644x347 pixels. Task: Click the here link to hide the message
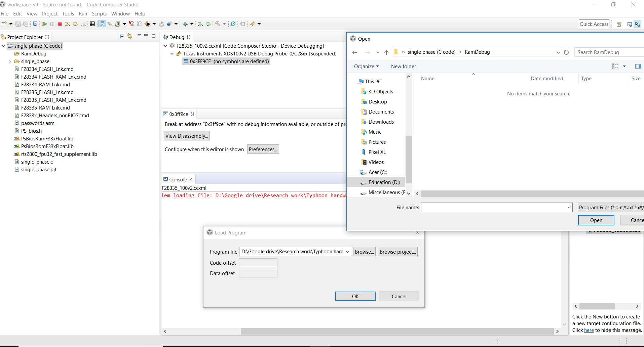(589, 330)
